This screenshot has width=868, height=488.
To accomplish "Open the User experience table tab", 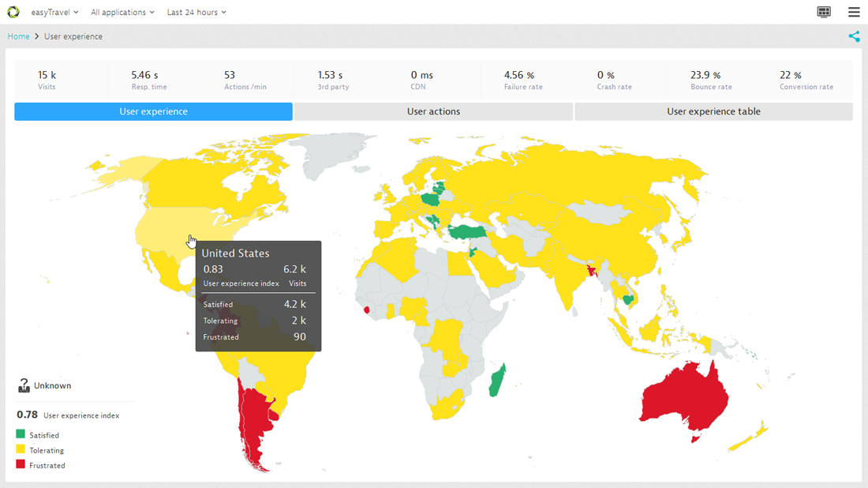I will tap(713, 111).
